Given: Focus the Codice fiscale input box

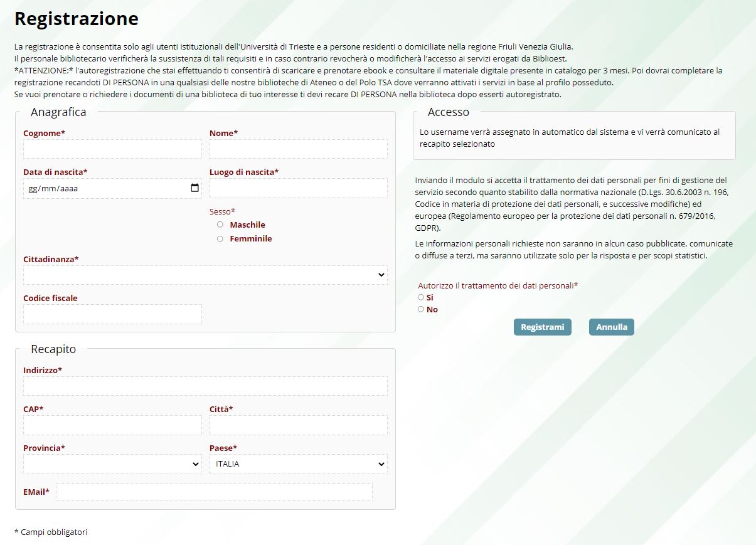Looking at the screenshot, I should [112, 314].
